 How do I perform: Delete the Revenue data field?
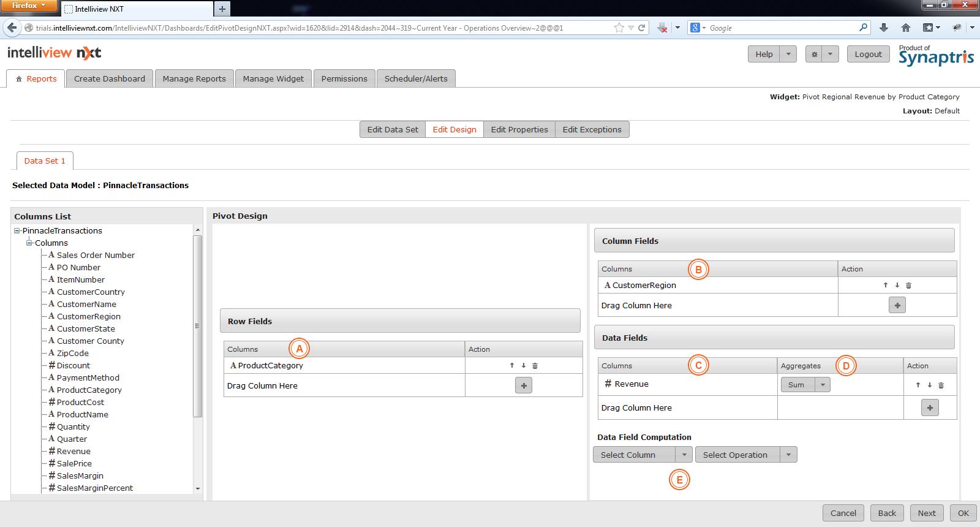(941, 385)
